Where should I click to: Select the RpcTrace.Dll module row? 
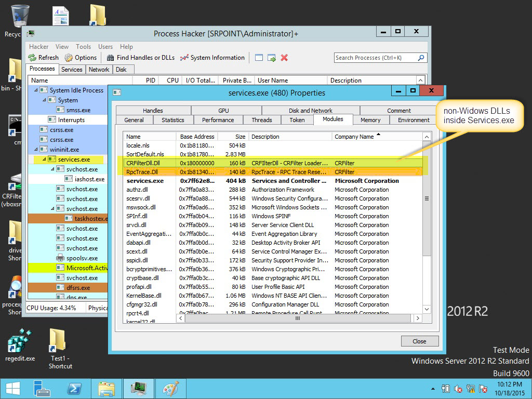click(x=273, y=171)
